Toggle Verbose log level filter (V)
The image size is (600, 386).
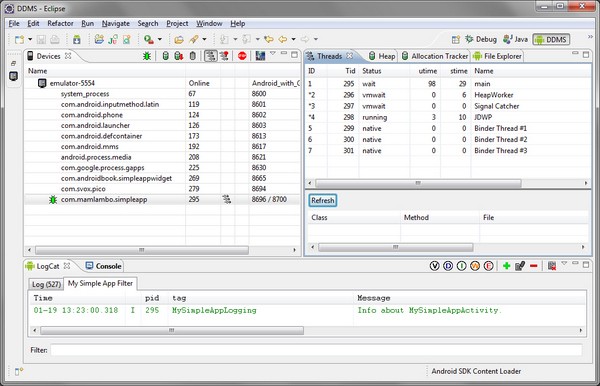434,266
